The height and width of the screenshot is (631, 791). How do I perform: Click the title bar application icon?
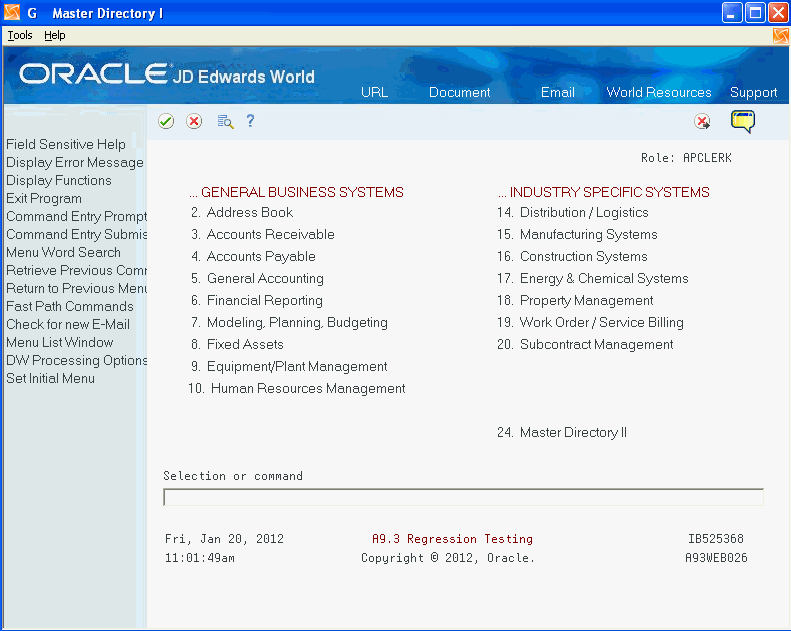coord(12,13)
